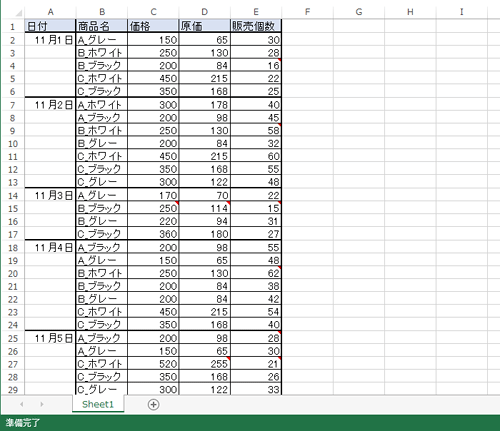Select row 1 header
Viewport: 500px width, 431px height.
pos(13,26)
